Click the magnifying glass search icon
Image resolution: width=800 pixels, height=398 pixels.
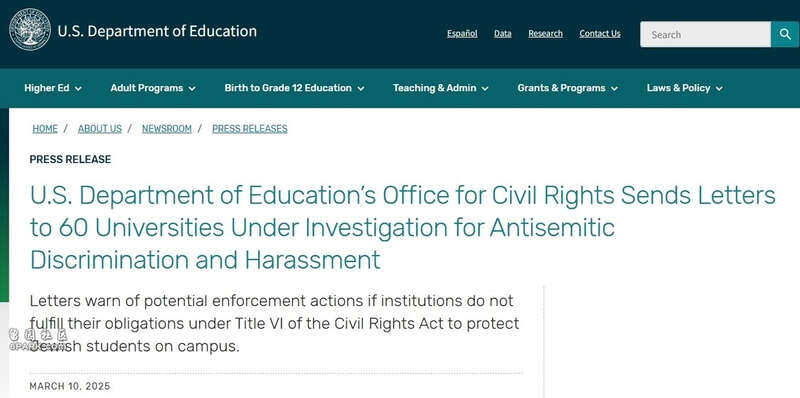785,34
